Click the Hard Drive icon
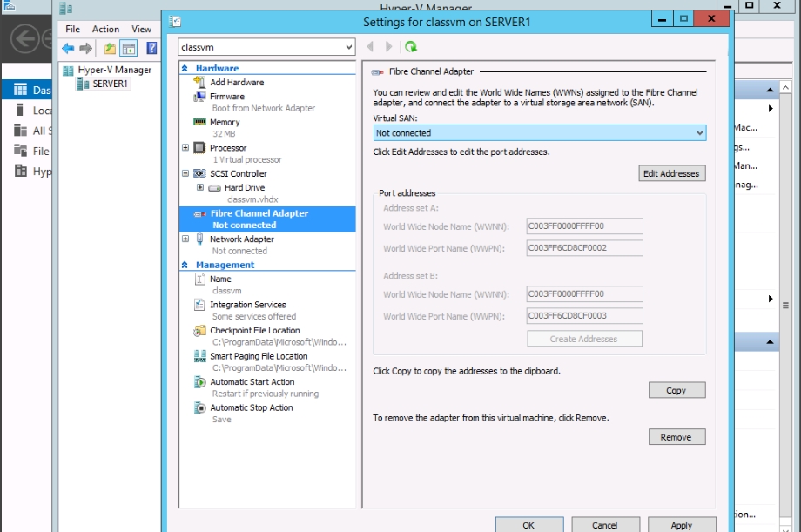 click(x=214, y=188)
